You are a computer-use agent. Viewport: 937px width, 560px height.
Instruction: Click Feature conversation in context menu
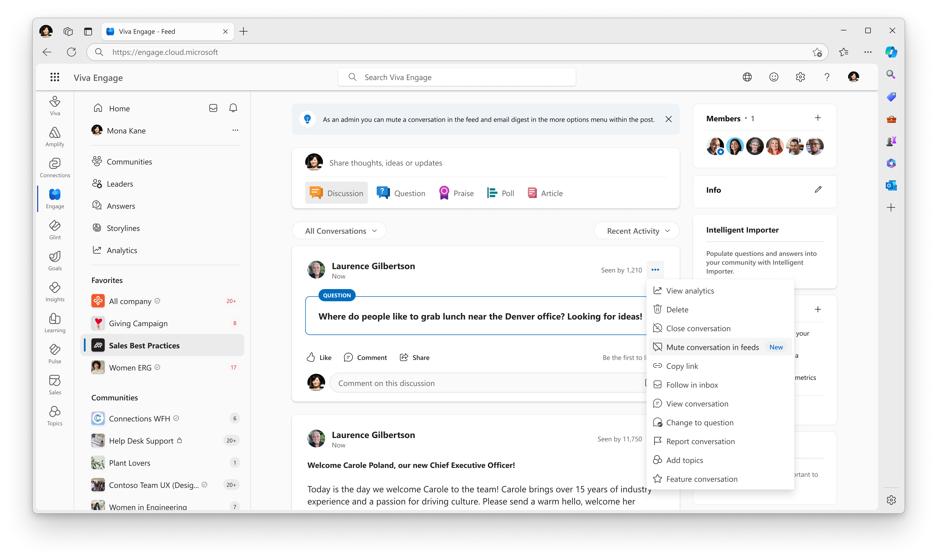point(702,479)
